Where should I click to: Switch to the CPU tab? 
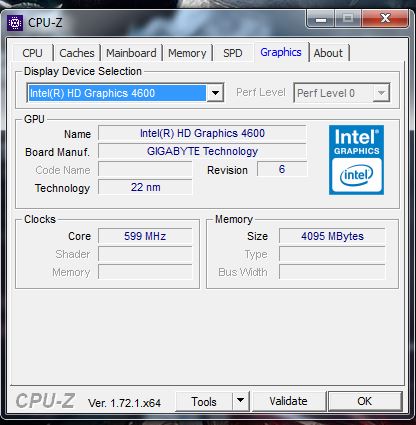pyautogui.click(x=32, y=53)
